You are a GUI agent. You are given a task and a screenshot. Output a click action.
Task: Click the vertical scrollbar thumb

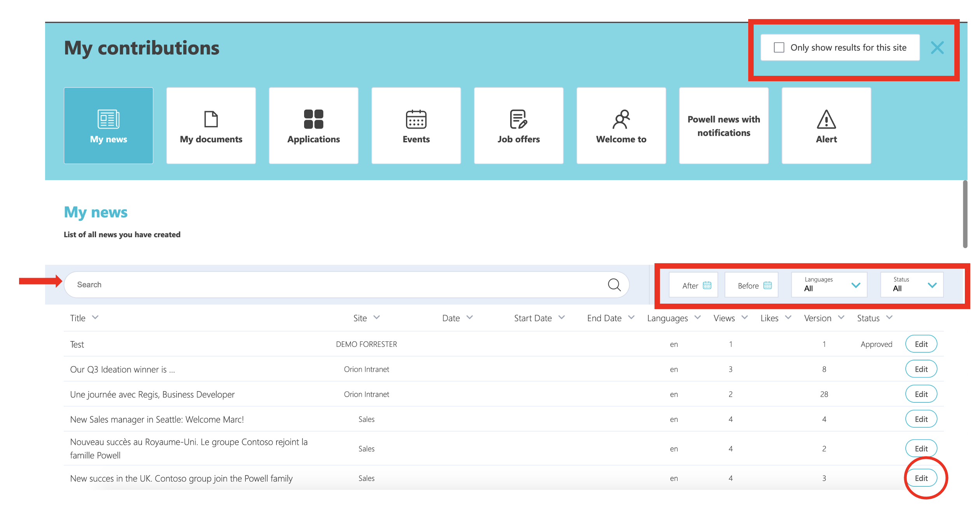click(x=965, y=214)
